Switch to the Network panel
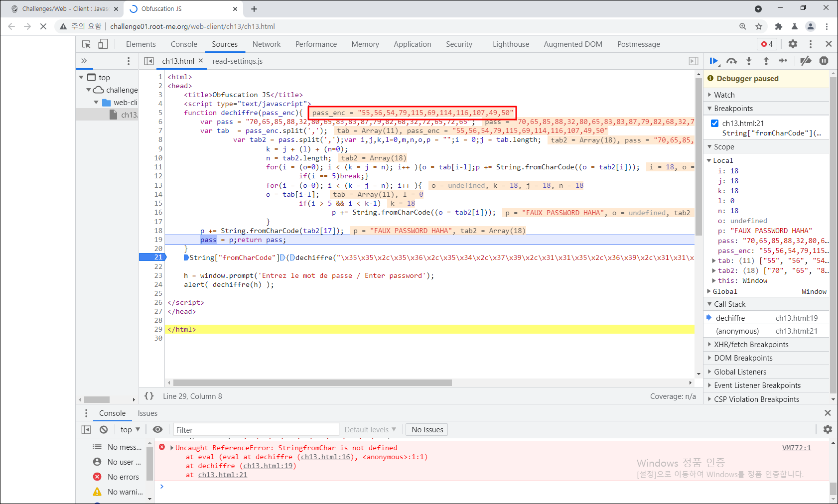Screen dimensions: 838x504 click(x=267, y=44)
